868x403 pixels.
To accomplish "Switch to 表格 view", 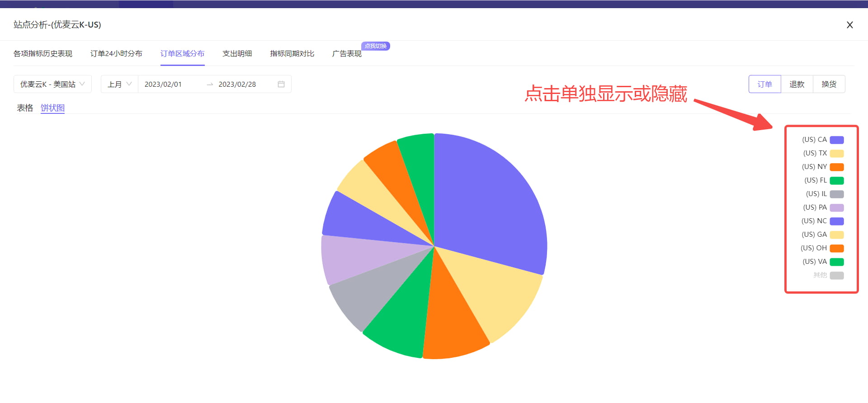I will point(25,108).
